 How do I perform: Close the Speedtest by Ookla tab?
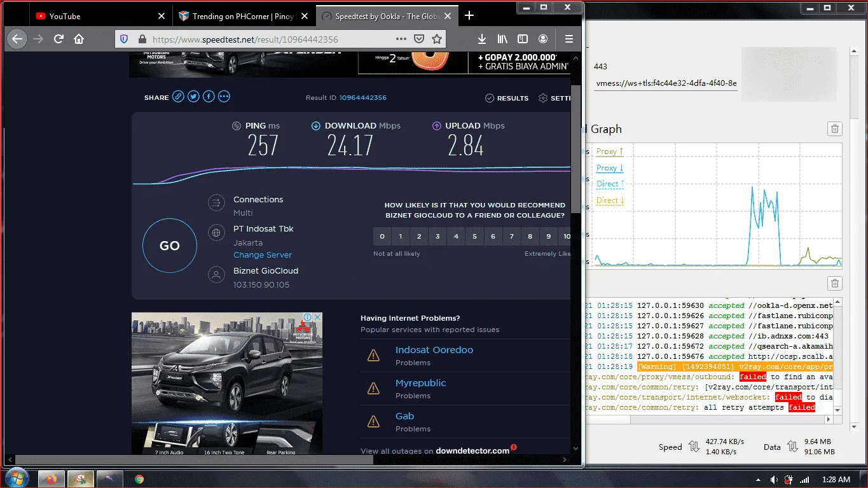[447, 16]
